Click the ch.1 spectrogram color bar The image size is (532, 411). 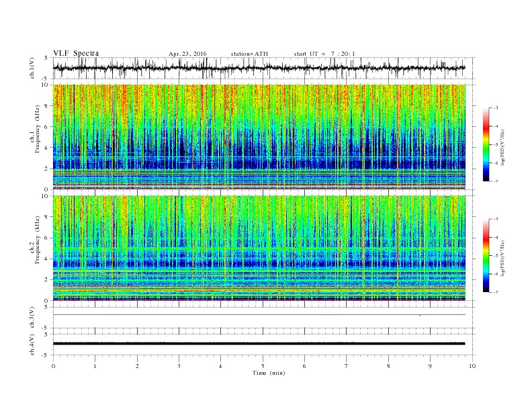pyautogui.click(x=486, y=144)
